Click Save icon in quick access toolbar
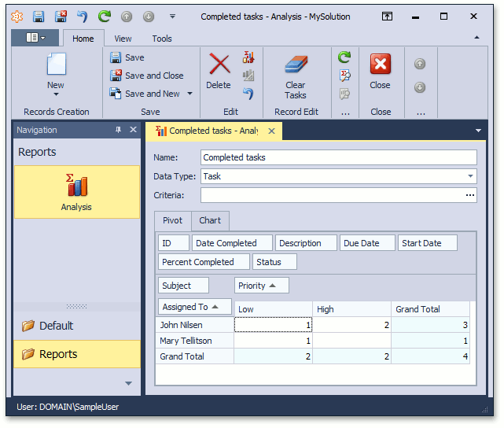Viewport: 504px width, 428px height. 39,16
